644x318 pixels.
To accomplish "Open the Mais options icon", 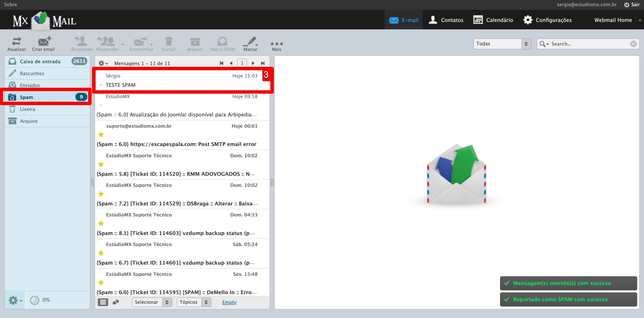I will coord(277,43).
